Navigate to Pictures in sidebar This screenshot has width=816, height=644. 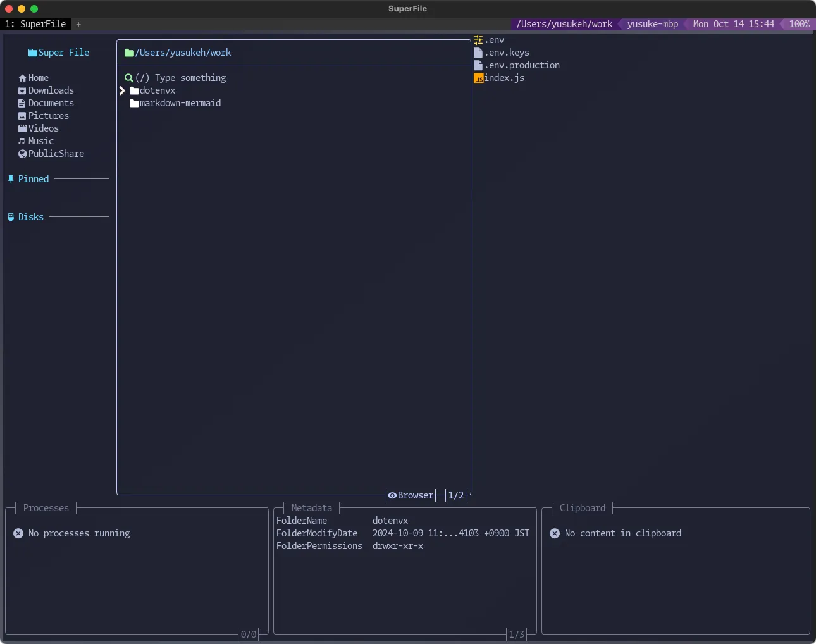tap(49, 116)
